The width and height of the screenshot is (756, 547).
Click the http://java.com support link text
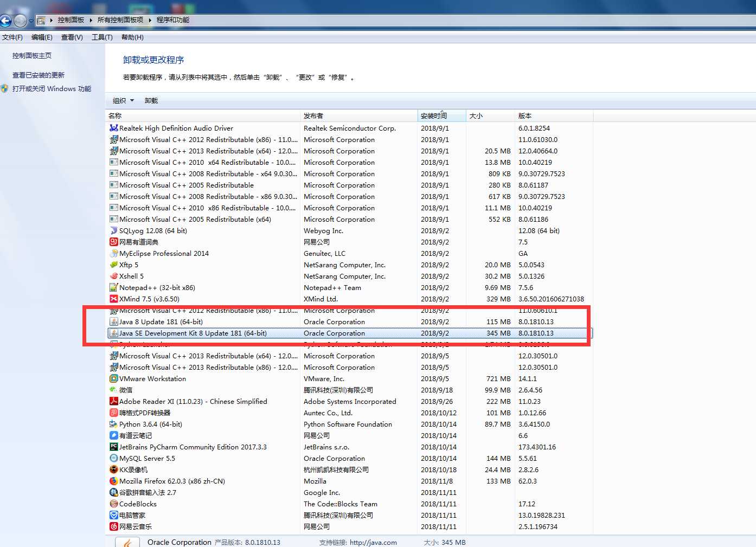[x=373, y=542]
